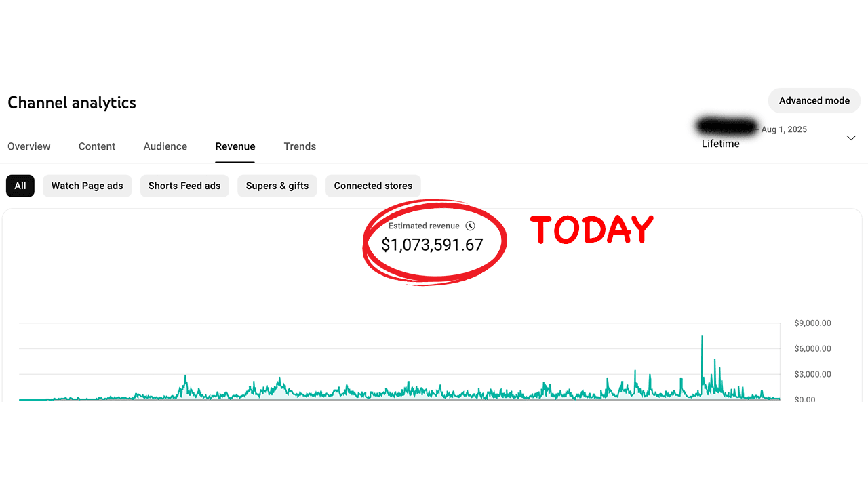The width and height of the screenshot is (868, 488).
Task: Click the Advanced mode button
Action: 814,100
